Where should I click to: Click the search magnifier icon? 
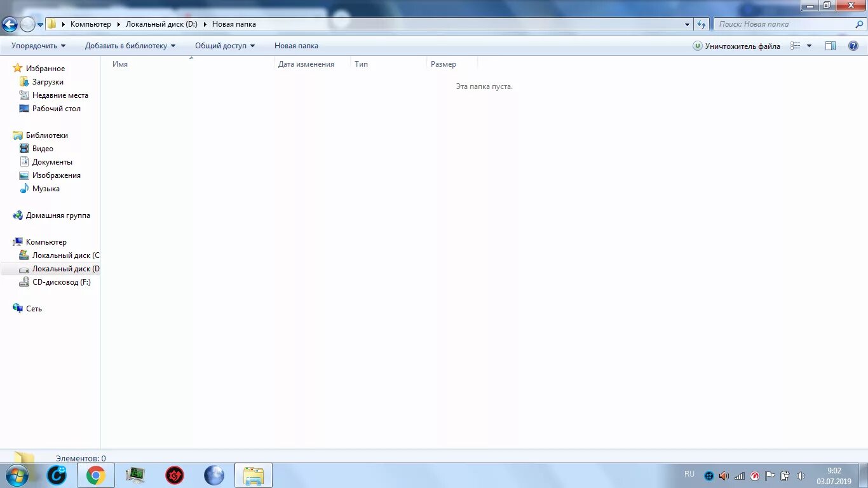(x=860, y=24)
